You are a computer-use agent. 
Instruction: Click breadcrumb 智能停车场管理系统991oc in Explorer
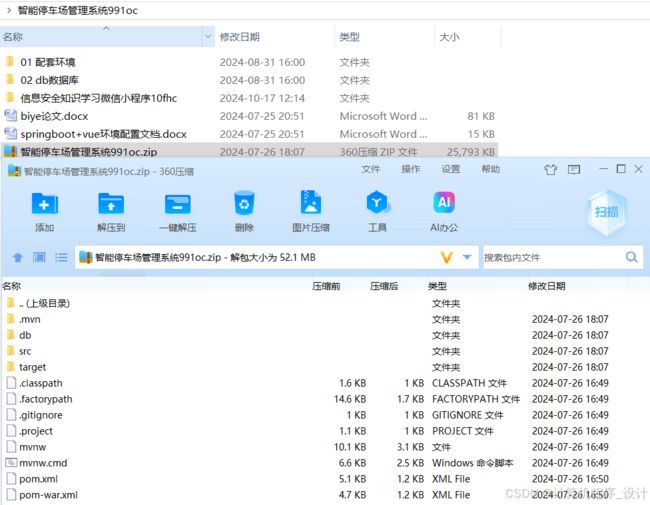(78, 10)
